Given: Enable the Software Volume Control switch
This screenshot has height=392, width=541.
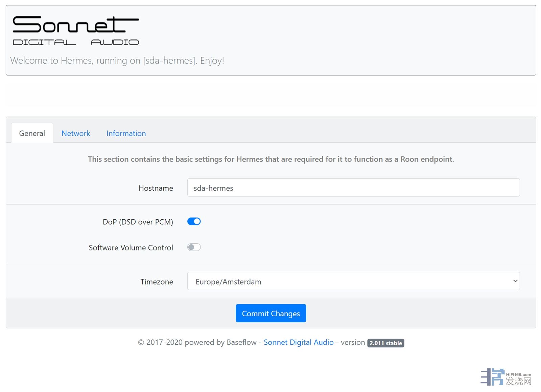Looking at the screenshot, I should (194, 247).
